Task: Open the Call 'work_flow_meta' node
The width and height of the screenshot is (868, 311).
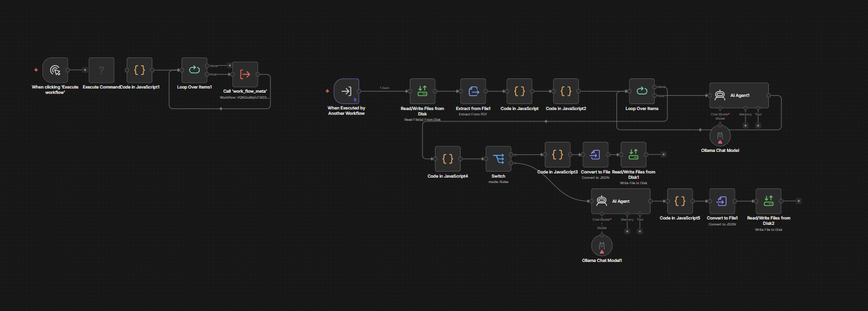Action: pos(245,74)
